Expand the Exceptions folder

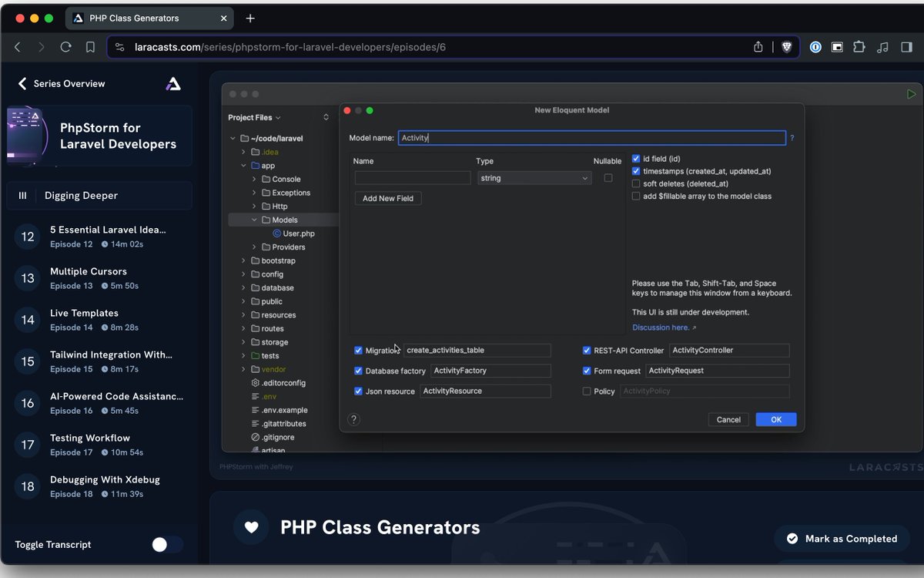coord(254,193)
